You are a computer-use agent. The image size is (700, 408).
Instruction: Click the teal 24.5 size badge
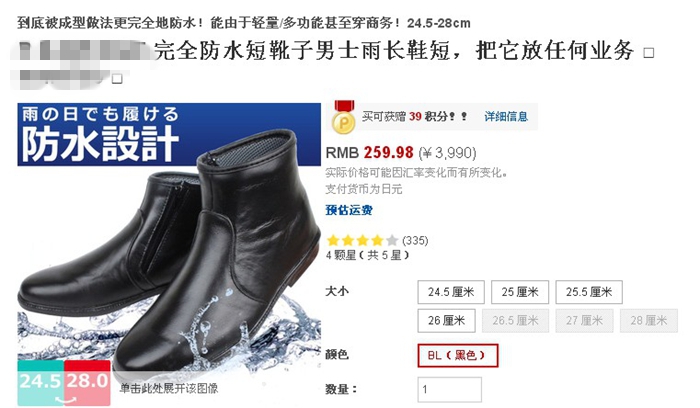[x=41, y=383]
